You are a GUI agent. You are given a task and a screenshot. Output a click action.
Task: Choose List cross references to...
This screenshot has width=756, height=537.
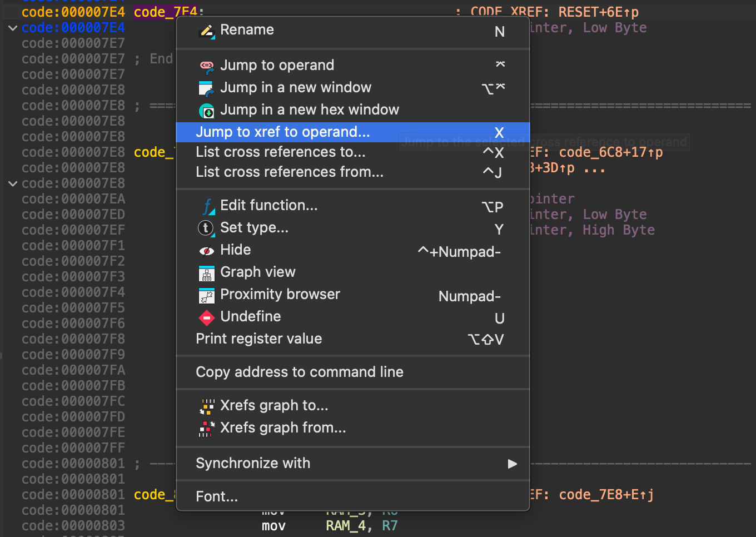280,152
